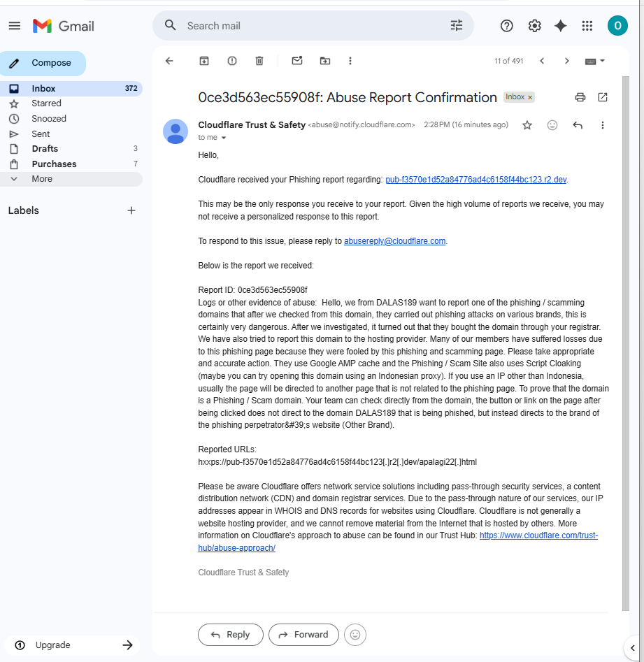
Task: Go to older email
Action: 566,61
